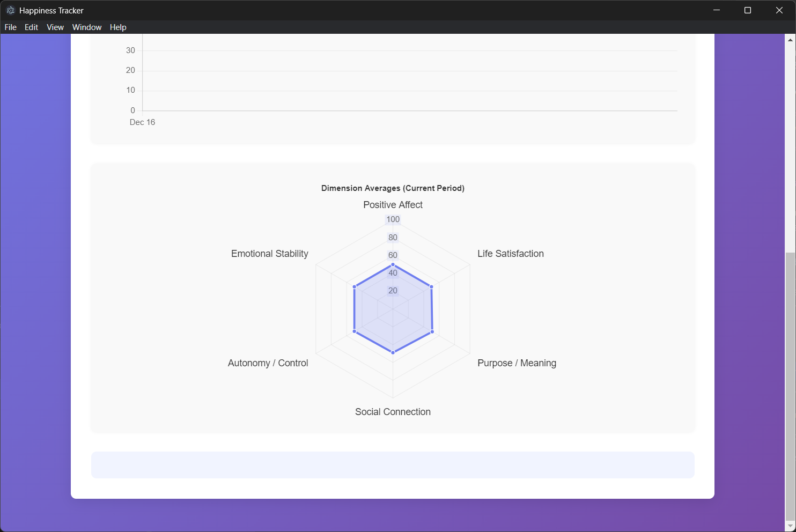
Task: Click the scrollbar up arrow
Action: [x=790, y=40]
